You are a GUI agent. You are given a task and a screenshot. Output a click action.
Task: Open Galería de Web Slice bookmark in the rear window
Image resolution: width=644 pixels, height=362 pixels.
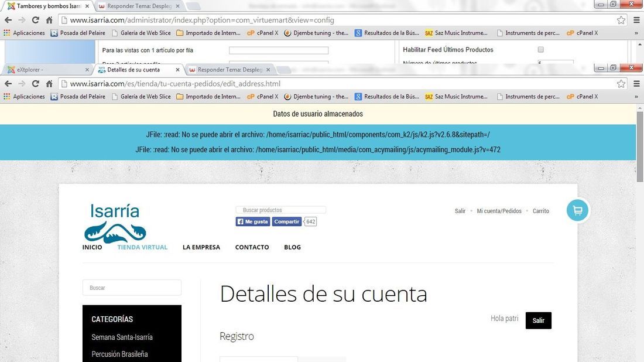(x=141, y=33)
